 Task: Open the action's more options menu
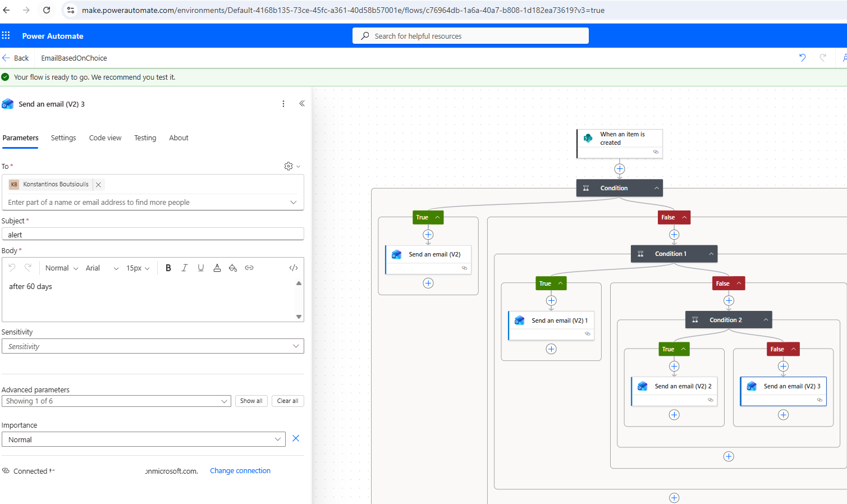283,104
